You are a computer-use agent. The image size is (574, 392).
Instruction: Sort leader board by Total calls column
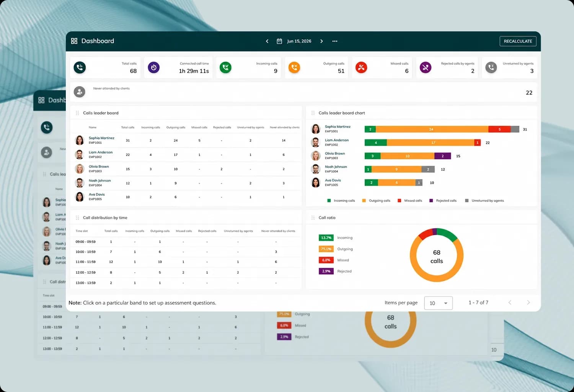point(128,127)
